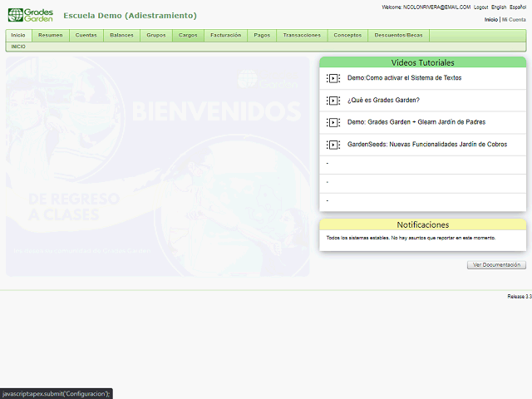
Task: Click the Grades Garden logo
Action: pyautogui.click(x=31, y=15)
